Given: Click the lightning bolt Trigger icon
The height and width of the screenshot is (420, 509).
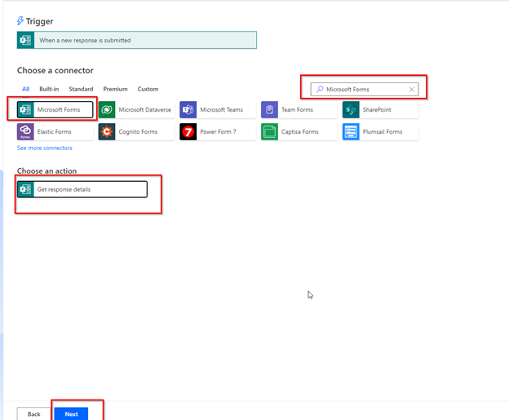Looking at the screenshot, I should click(20, 21).
